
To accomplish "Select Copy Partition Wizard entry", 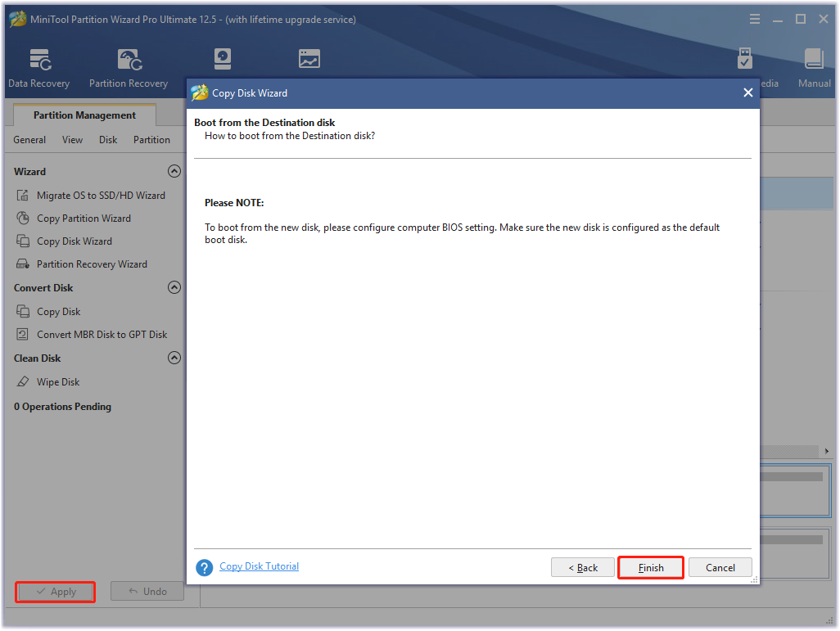I will click(x=84, y=219).
